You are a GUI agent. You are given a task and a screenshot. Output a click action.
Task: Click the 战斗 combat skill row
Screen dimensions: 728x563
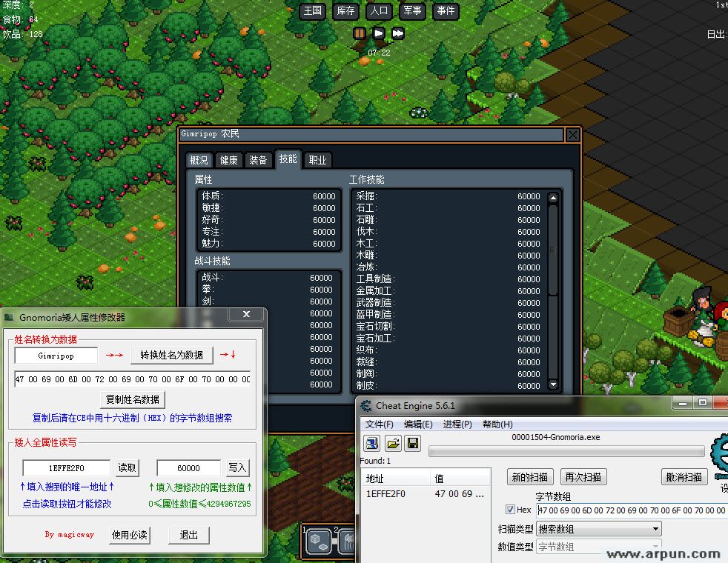[268, 277]
